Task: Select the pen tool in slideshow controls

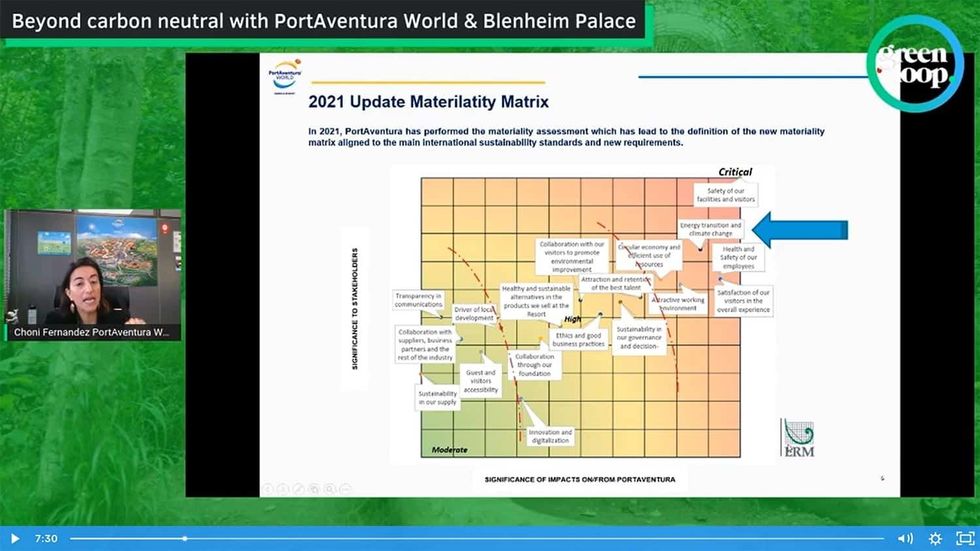Action: tap(300, 488)
